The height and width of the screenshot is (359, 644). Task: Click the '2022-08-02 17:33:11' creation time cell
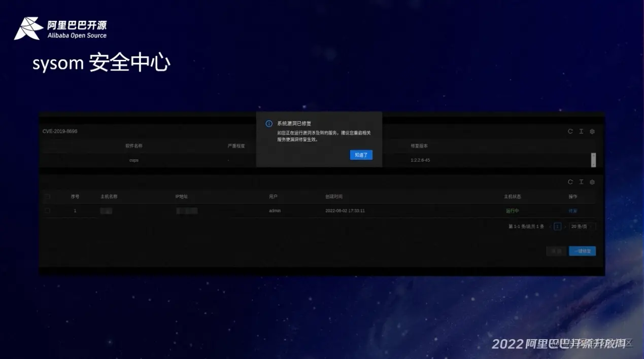point(345,211)
